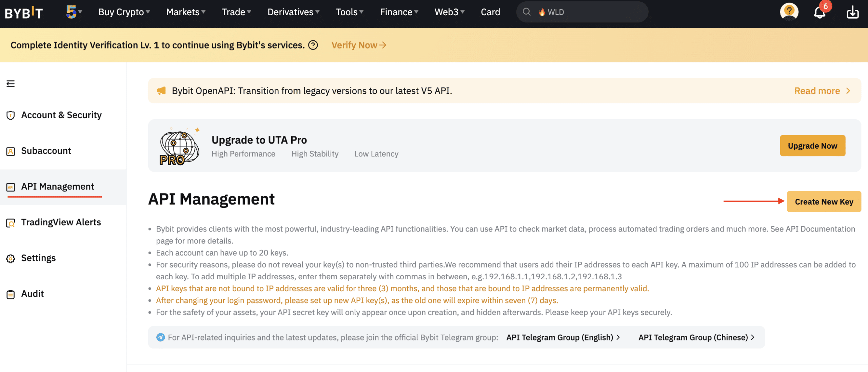
Task: Collapse the sidebar menu icon
Action: [11, 83]
